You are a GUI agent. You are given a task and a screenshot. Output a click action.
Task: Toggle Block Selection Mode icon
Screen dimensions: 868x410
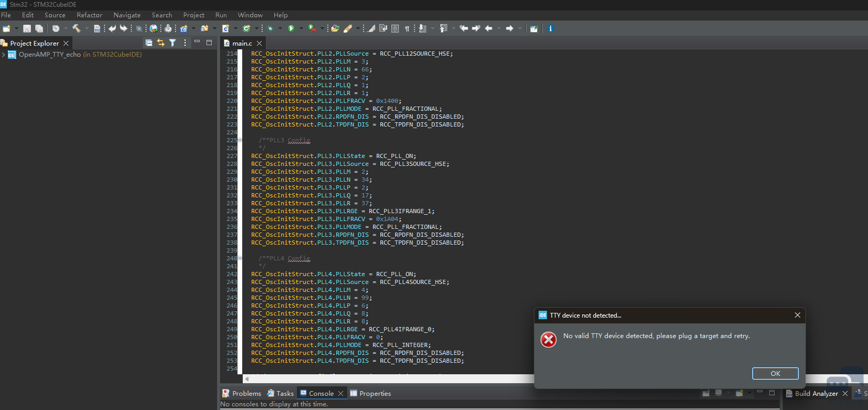[395, 28]
